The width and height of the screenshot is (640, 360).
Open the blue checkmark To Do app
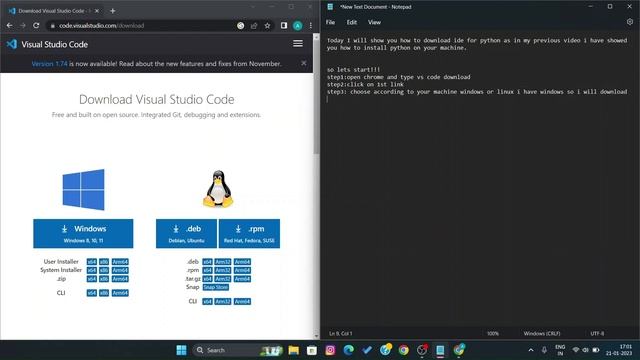[367, 350]
